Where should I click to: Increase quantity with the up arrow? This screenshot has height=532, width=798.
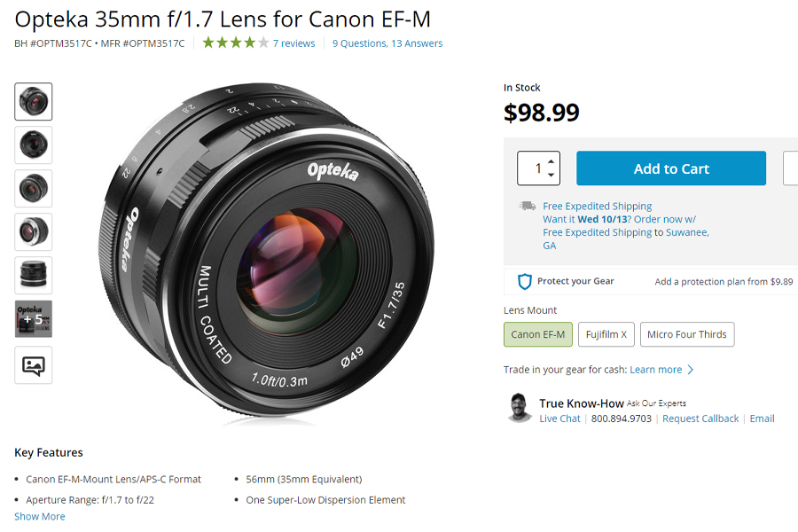[552, 161]
